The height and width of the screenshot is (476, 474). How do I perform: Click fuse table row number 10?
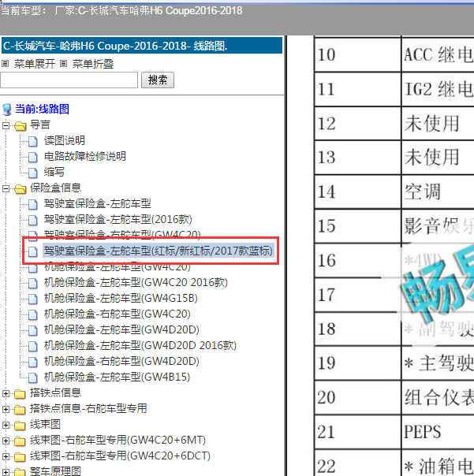coord(327,55)
